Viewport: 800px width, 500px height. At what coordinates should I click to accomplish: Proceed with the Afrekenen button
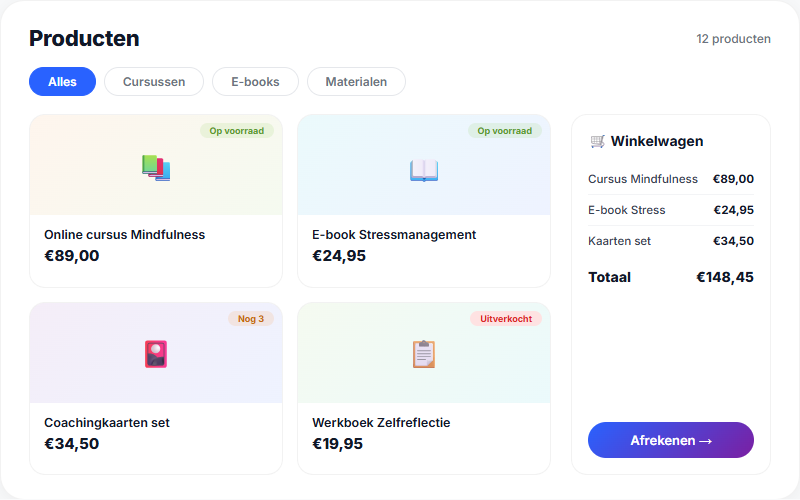[670, 440]
